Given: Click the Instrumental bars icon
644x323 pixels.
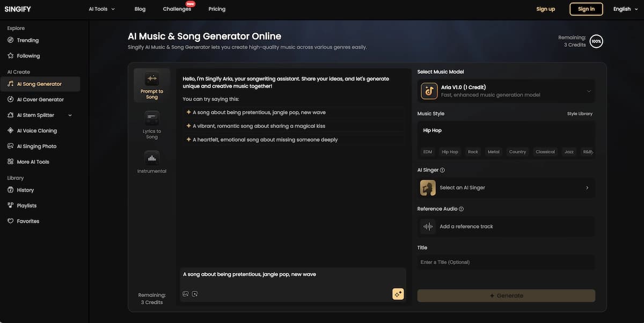Looking at the screenshot, I should click(152, 158).
